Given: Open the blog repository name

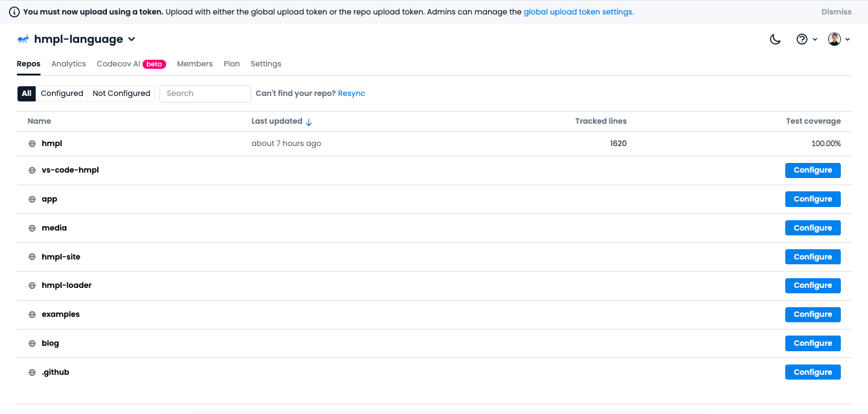Looking at the screenshot, I should 50,343.
